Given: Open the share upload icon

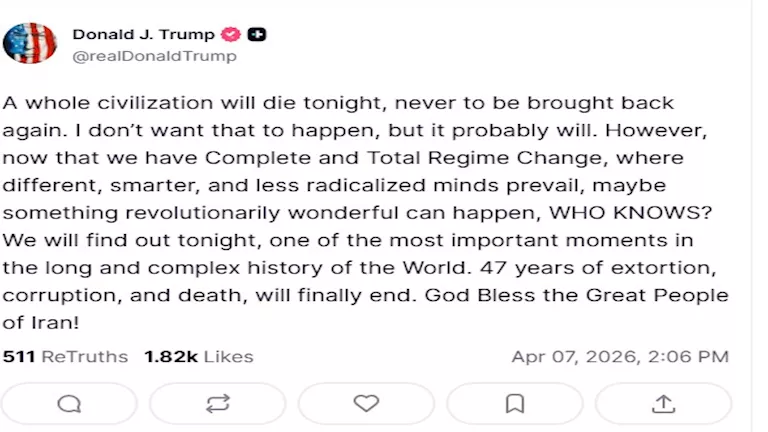Looking at the screenshot, I should [x=663, y=403].
